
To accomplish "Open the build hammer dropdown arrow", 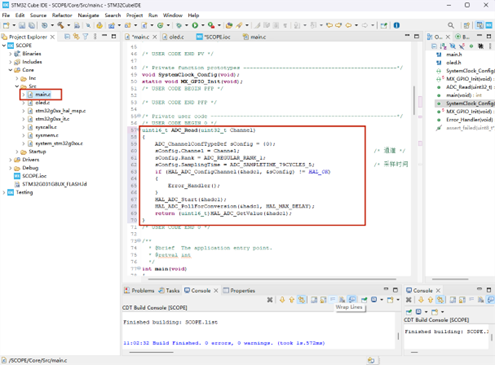I will pyautogui.click(x=69, y=25).
